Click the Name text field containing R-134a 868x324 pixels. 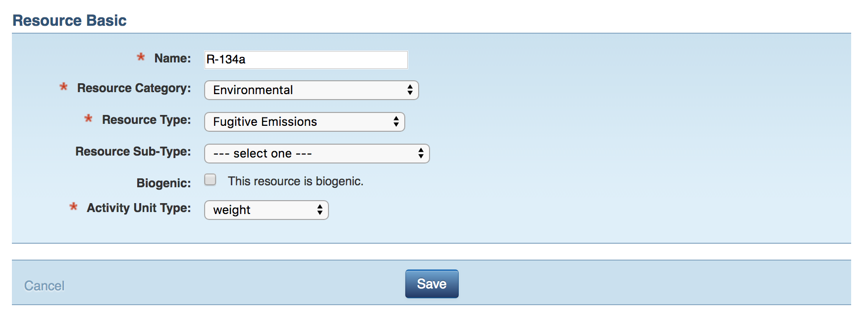point(306,59)
